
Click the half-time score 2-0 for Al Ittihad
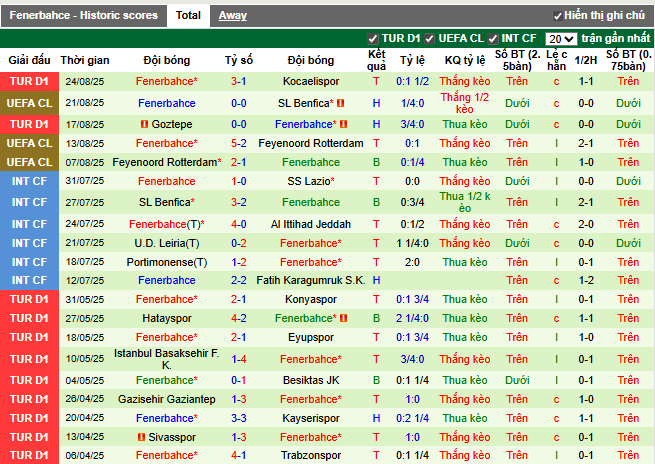point(586,224)
